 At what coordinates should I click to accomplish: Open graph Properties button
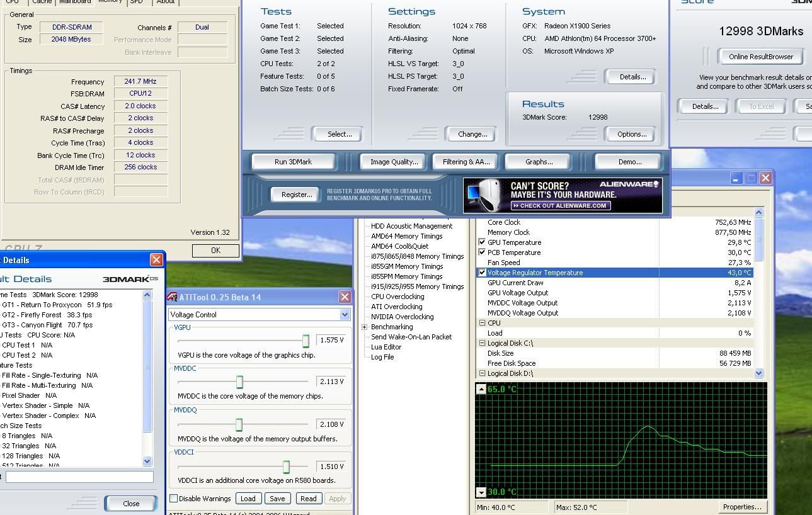tap(742, 507)
